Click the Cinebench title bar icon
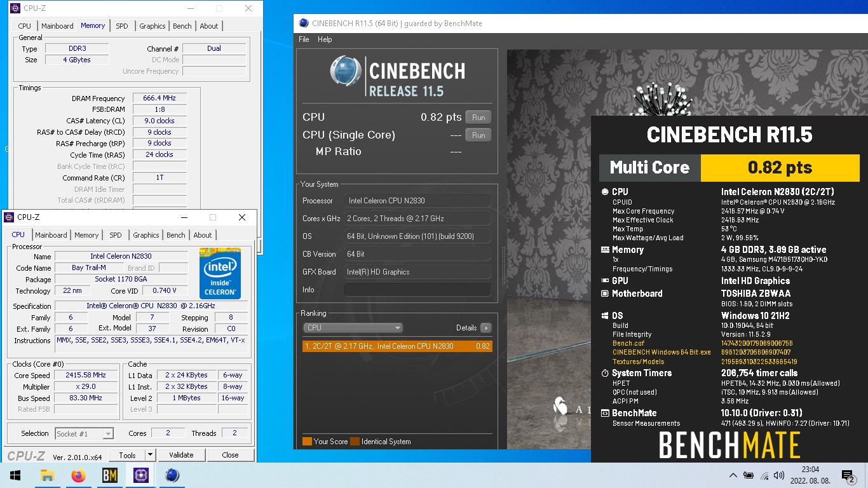Screen dimensions: 868x488 point(303,24)
